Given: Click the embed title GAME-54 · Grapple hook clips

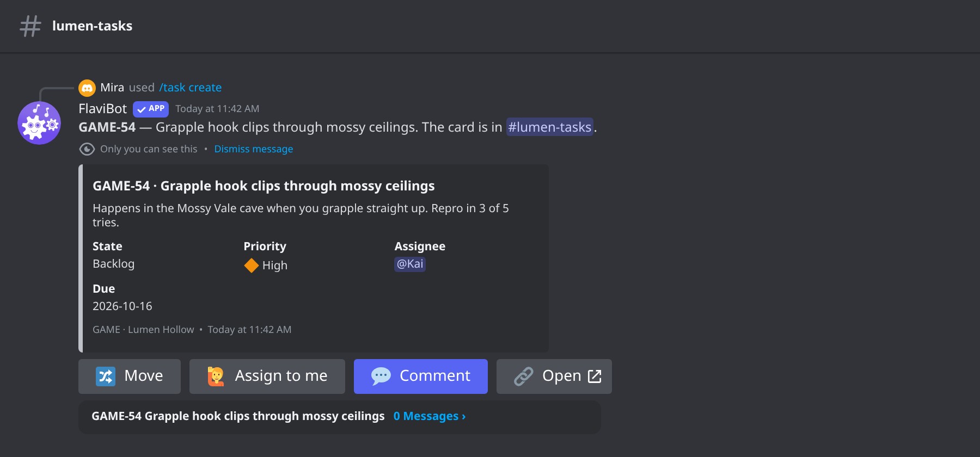Looking at the screenshot, I should 264,186.
